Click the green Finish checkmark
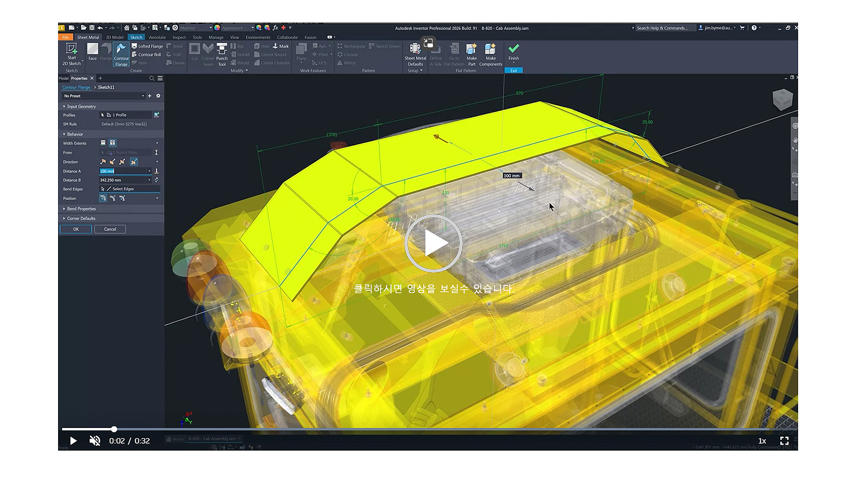The width and height of the screenshot is (868, 478). [514, 48]
